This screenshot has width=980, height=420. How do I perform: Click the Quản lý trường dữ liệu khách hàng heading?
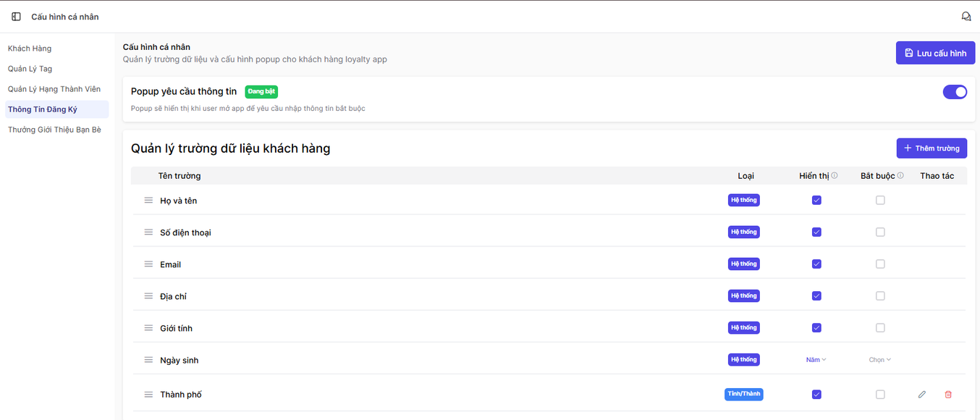(230, 148)
